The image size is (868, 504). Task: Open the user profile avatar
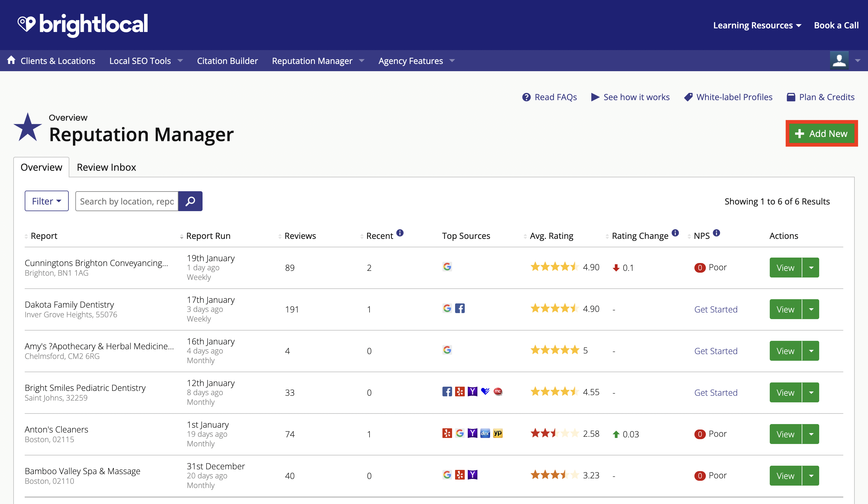point(839,60)
